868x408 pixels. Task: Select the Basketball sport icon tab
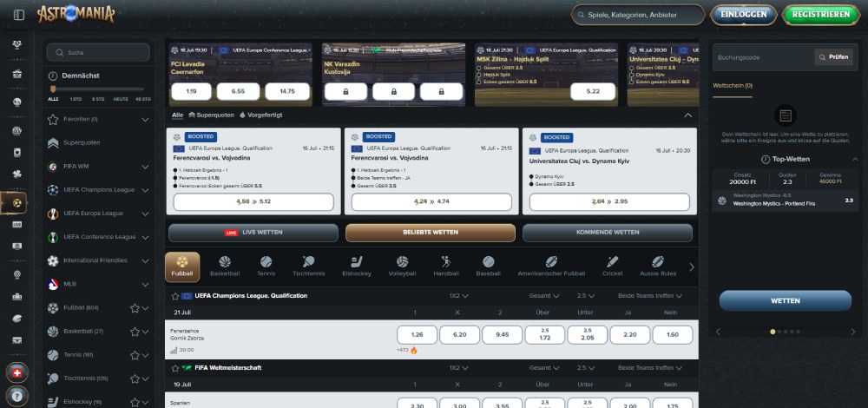[225, 267]
